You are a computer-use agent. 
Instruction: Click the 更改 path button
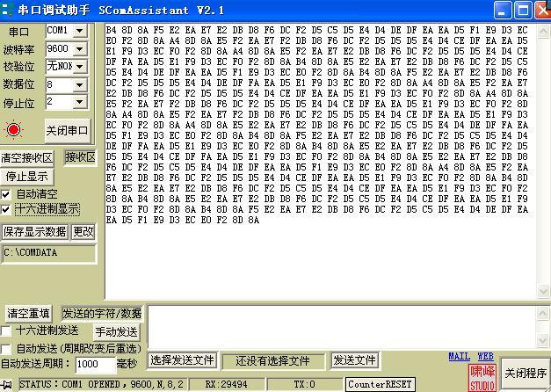(83, 232)
